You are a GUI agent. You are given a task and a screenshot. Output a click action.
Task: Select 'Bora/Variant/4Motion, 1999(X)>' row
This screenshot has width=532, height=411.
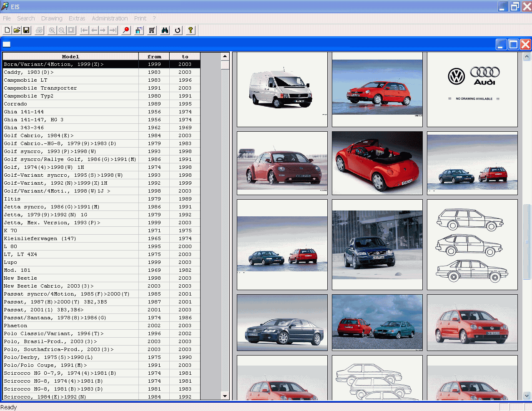tap(101, 64)
